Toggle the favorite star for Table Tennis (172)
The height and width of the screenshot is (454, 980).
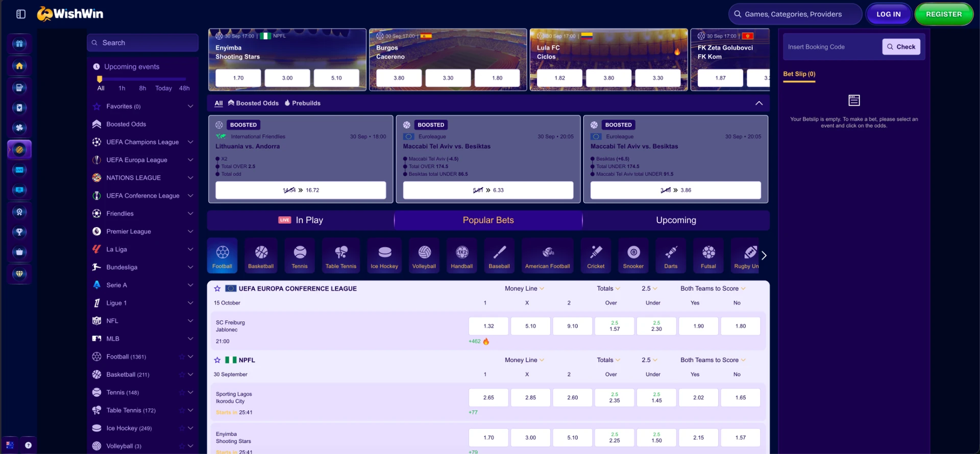click(x=182, y=411)
